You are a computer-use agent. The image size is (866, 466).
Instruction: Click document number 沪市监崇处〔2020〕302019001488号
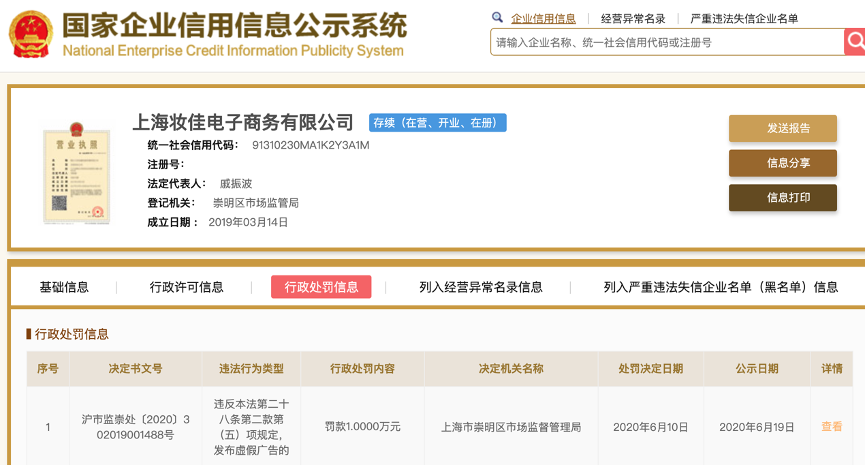(x=136, y=427)
